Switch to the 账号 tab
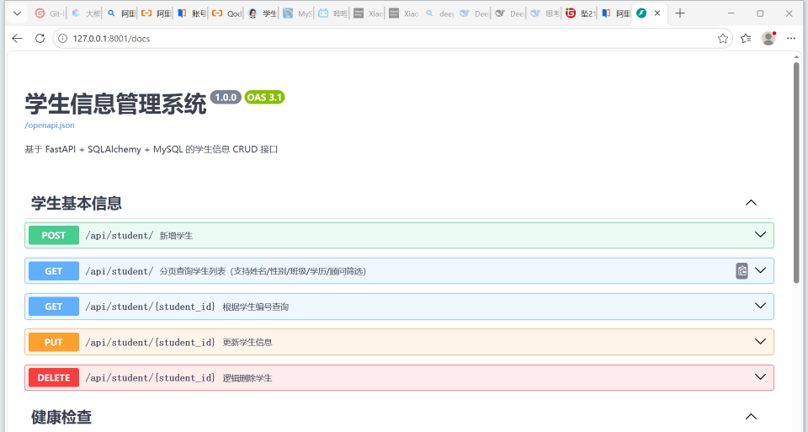This screenshot has height=432, width=808. click(x=191, y=13)
